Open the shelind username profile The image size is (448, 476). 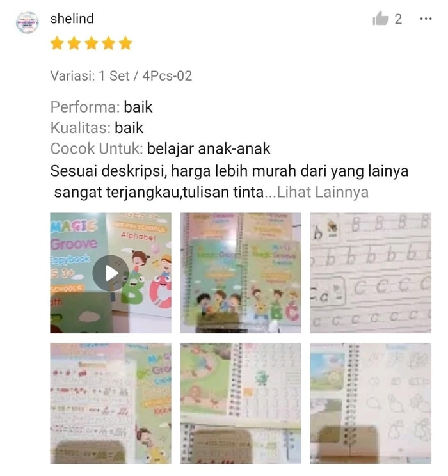click(x=72, y=19)
